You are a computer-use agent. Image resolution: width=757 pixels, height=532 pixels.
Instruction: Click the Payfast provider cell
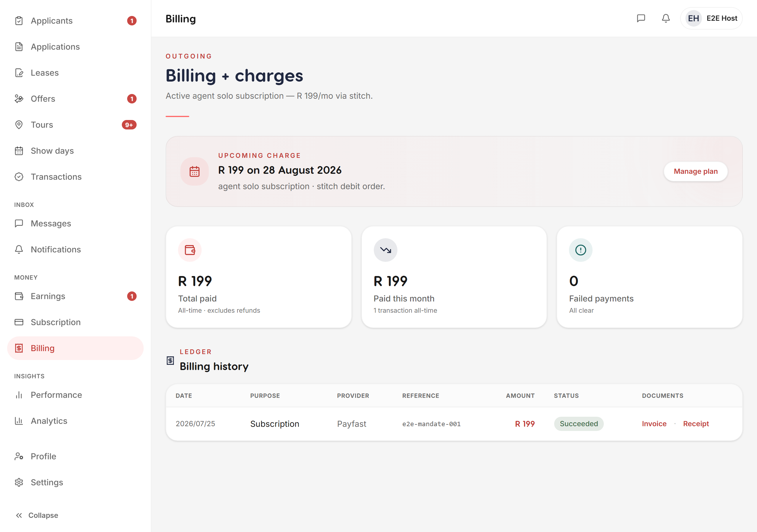352,424
